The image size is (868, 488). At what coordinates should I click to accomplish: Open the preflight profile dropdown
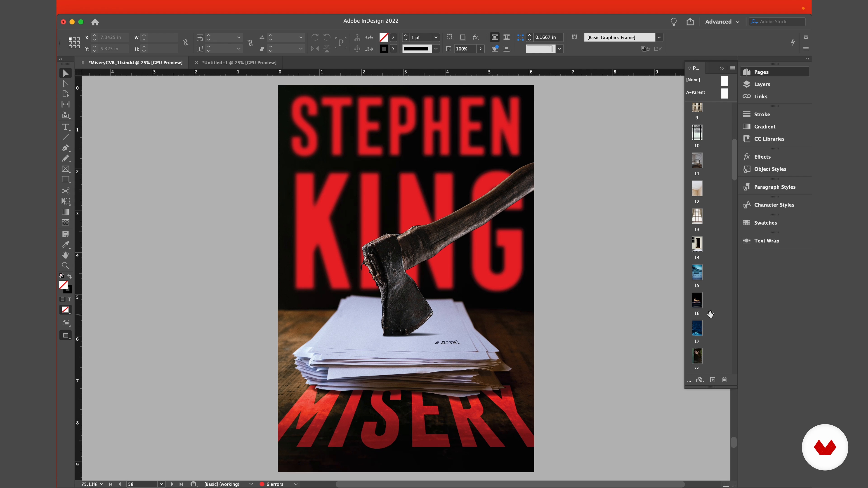(x=251, y=484)
